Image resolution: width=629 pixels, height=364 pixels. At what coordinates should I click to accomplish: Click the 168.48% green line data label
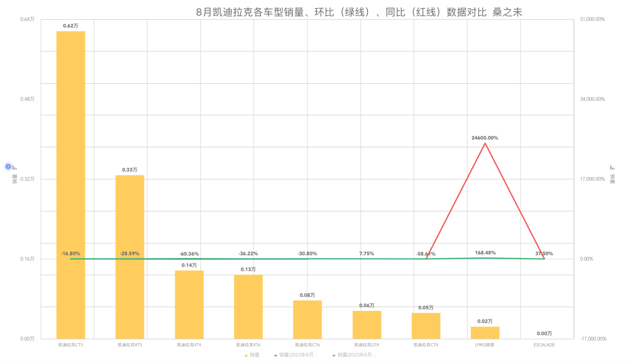click(x=485, y=253)
